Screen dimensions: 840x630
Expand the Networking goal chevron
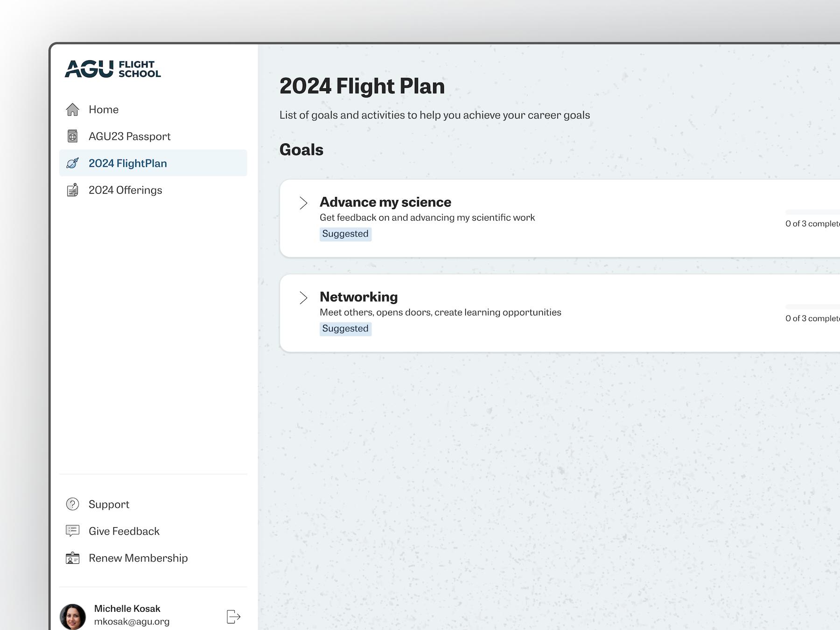pos(303,298)
